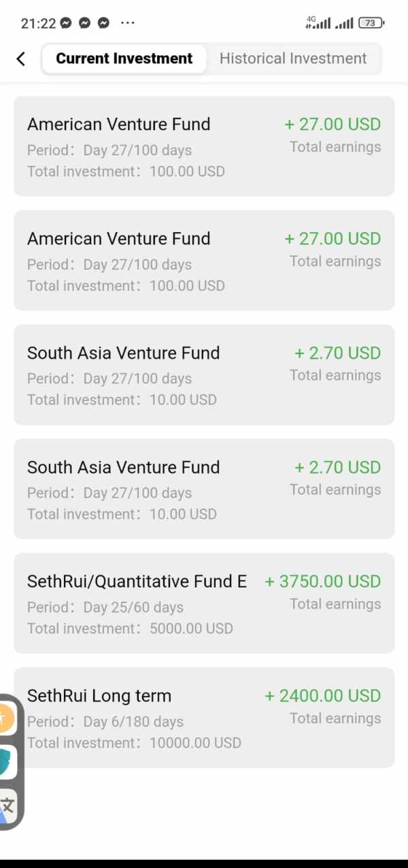Open the SethRui/Quantitative Fund E investment
The width and height of the screenshot is (408, 868).
pos(204,604)
